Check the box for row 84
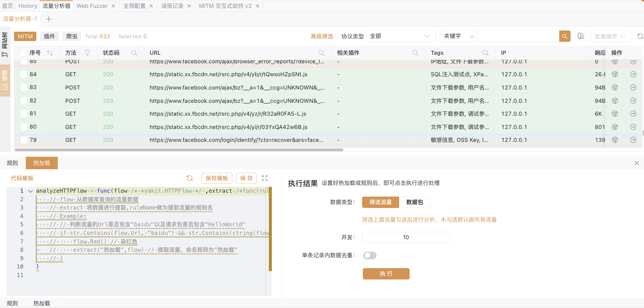The width and height of the screenshot is (644, 308). click(24, 74)
